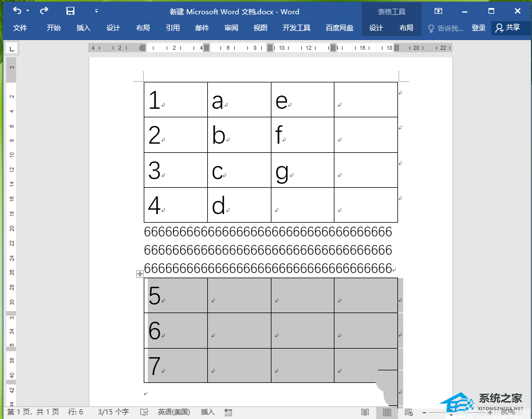Click spelling proofing icon in status bar
Screen dimensions: 532x419
click(x=144, y=412)
